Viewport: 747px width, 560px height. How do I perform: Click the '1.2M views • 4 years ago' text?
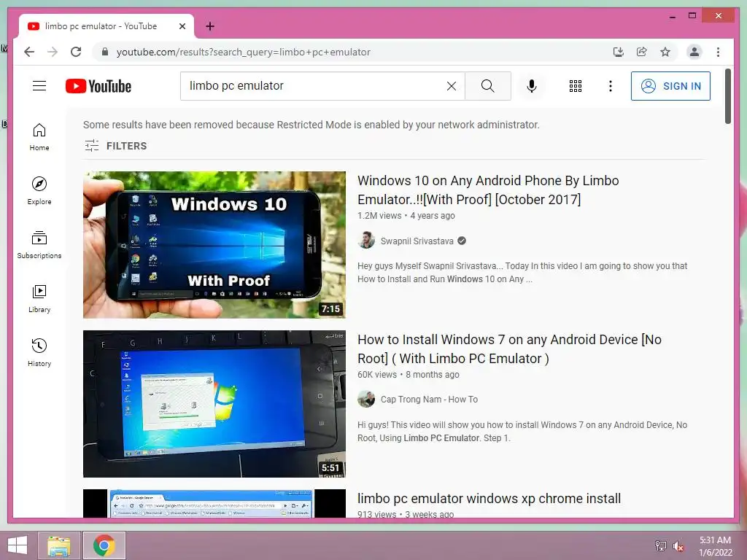click(x=406, y=216)
